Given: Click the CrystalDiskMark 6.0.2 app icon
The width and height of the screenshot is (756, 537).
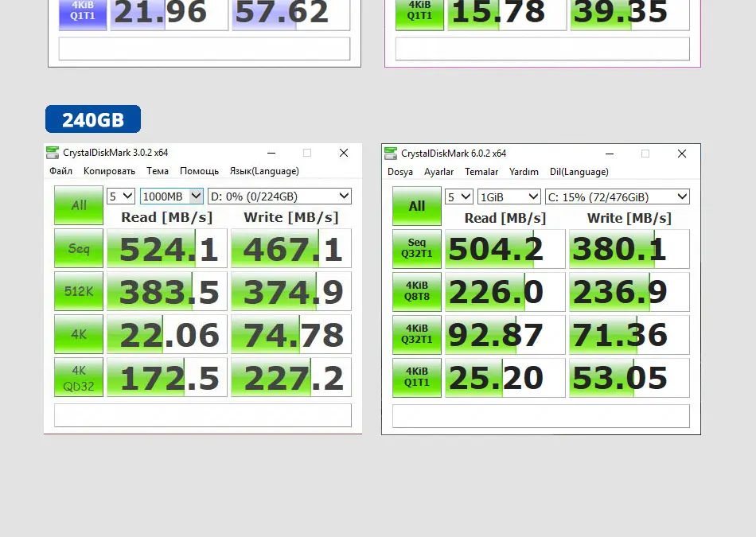Looking at the screenshot, I should pos(391,154).
